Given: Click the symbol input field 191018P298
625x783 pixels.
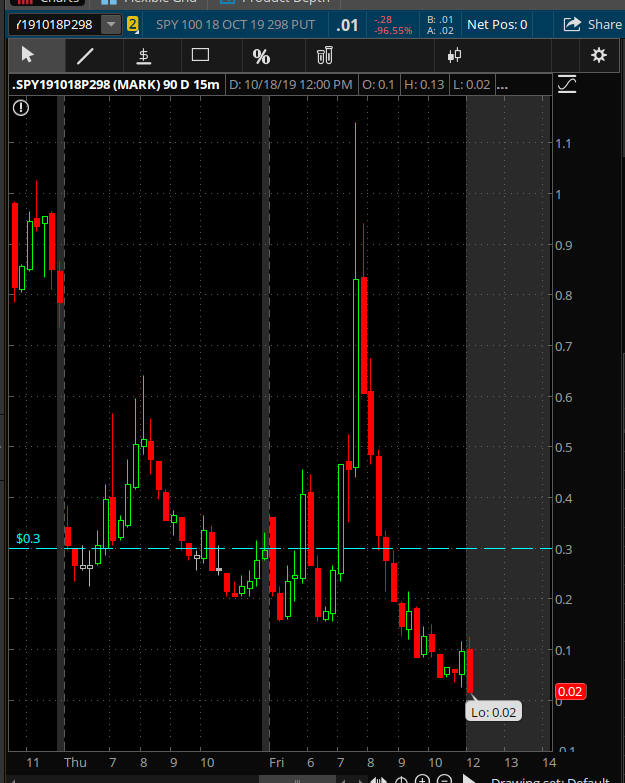Looking at the screenshot, I should [55, 24].
